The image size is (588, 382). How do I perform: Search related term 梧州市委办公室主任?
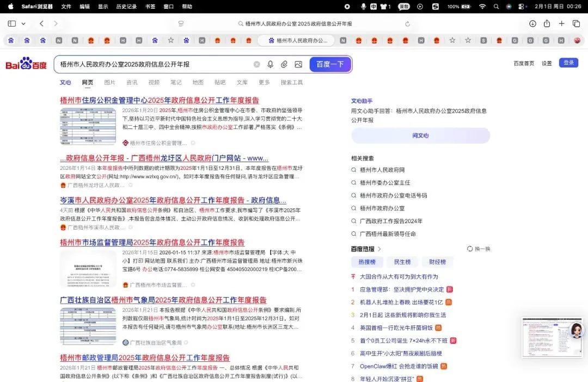click(x=385, y=182)
